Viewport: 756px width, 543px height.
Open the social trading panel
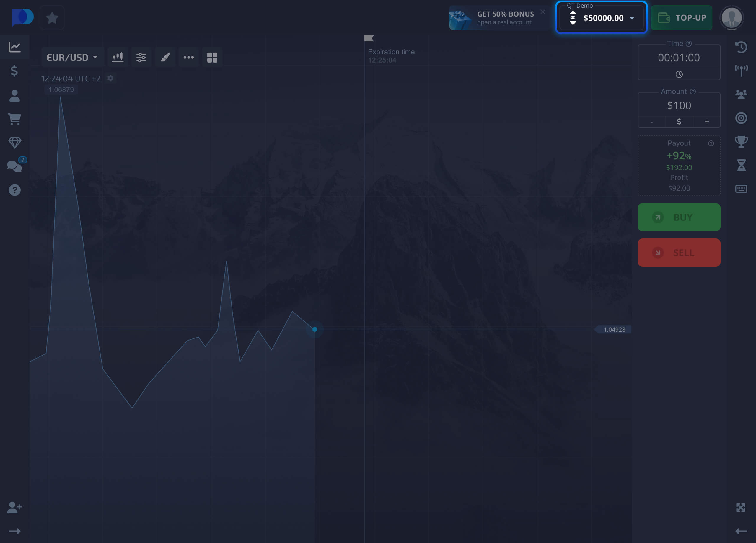click(x=741, y=94)
